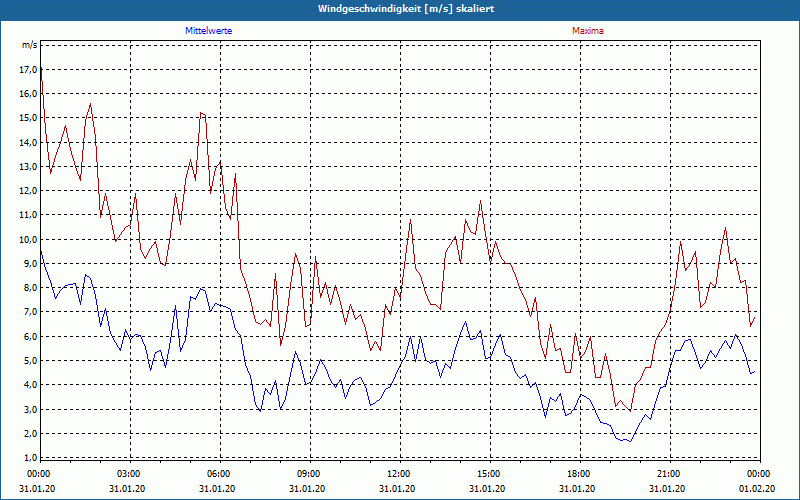The width and height of the screenshot is (800, 500).
Task: Click the 1,0 y-axis value
Action: tap(30, 458)
